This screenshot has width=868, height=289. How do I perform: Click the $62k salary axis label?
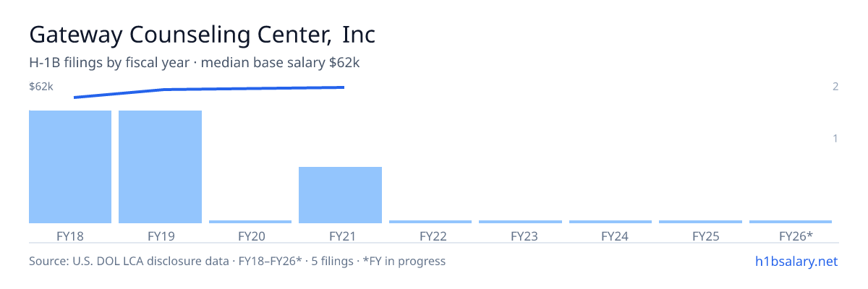point(41,87)
